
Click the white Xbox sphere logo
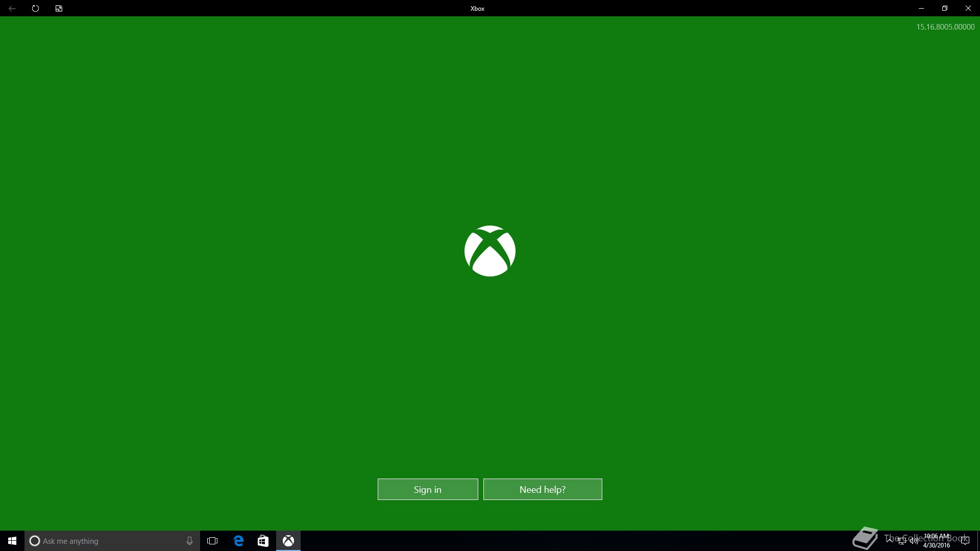tap(490, 251)
